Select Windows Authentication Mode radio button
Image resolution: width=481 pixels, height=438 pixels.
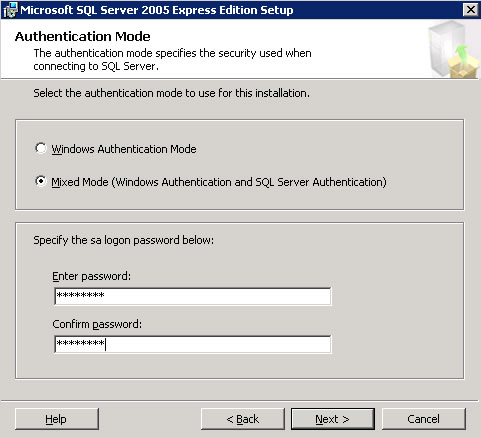[41, 148]
